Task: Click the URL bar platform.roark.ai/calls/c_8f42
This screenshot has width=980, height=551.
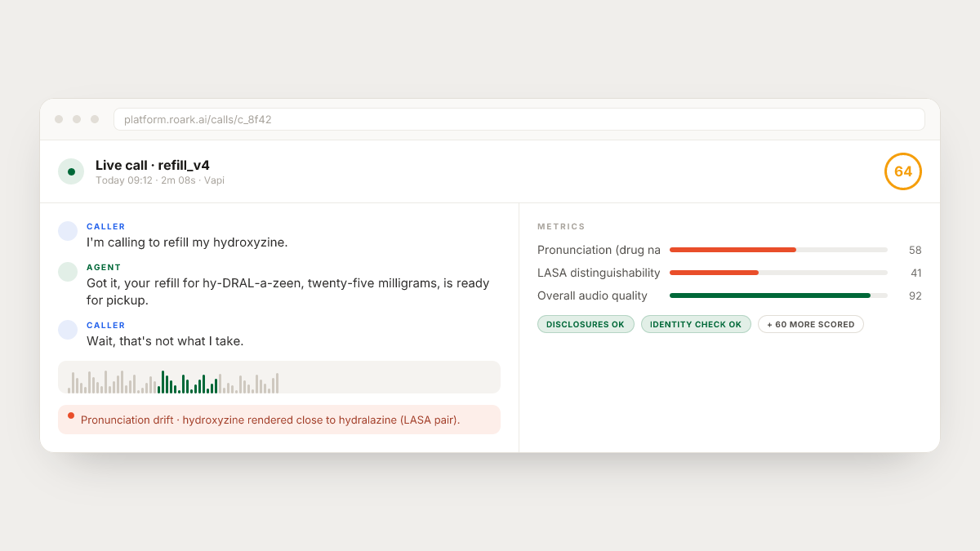Action: (519, 119)
